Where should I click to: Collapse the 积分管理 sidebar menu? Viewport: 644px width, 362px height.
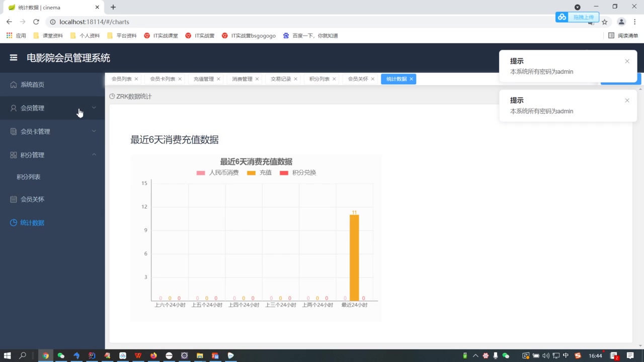click(52, 155)
